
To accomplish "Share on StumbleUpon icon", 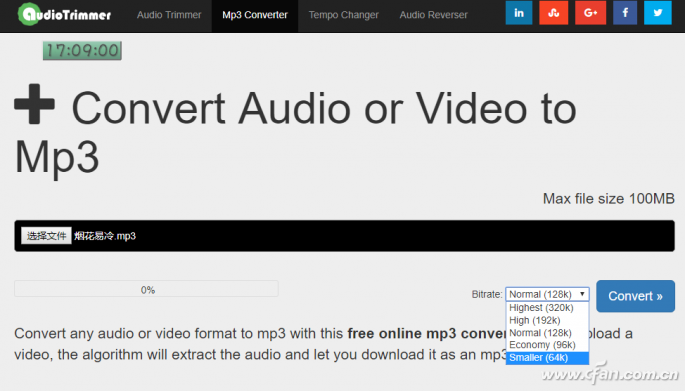I will coord(554,13).
